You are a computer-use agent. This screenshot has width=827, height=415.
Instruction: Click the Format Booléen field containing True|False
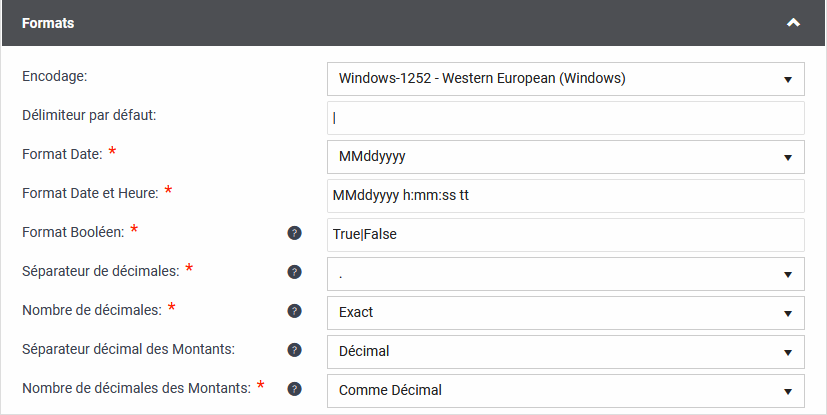pos(565,234)
